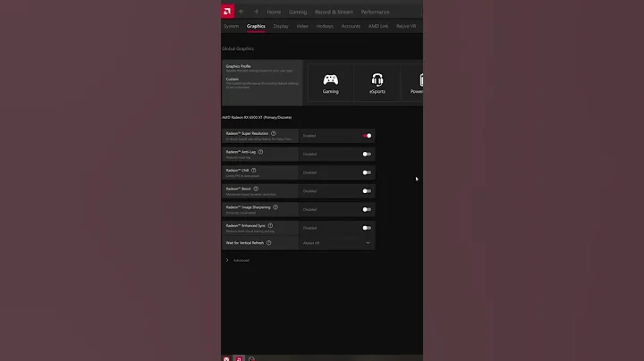The height and width of the screenshot is (361, 644).
Task: Switch to the Display tab
Action: [x=281, y=26]
